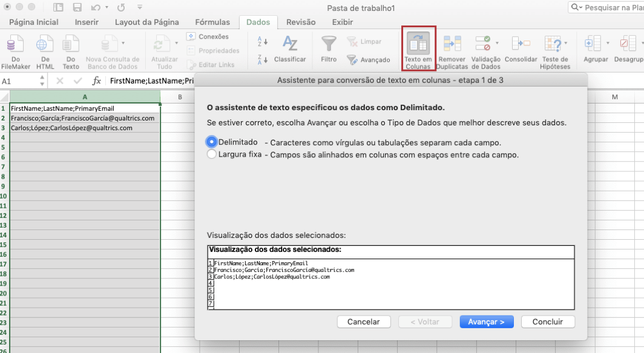This screenshot has height=353, width=644.
Task: Click the cancel X icon in formula bar
Action: (x=60, y=81)
